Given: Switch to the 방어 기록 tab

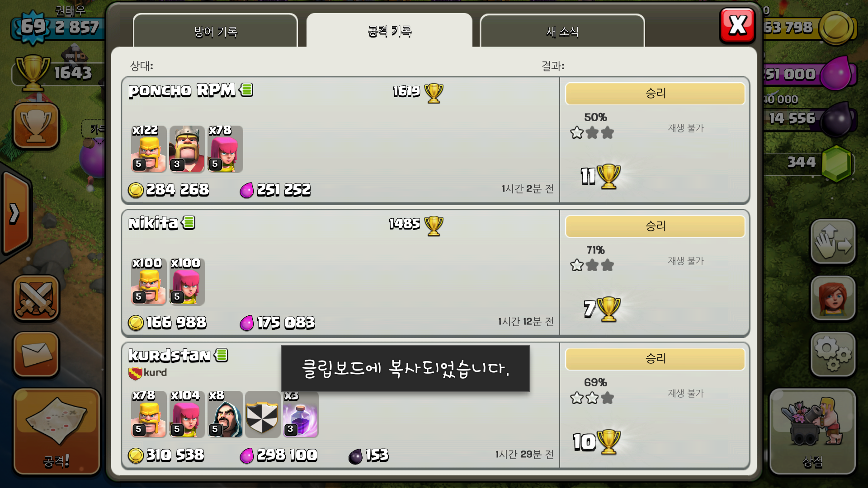Looking at the screenshot, I should coord(216,31).
